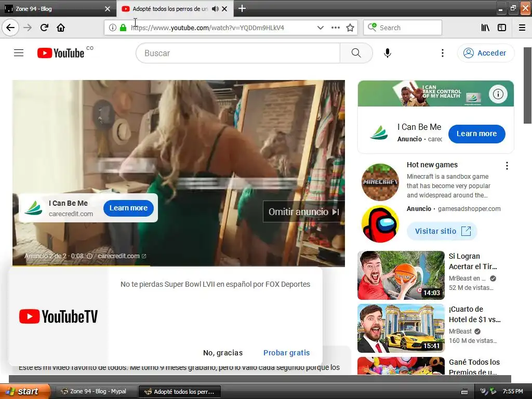532x399 pixels.
Task: Show site information icon in address bar
Action: point(113,28)
